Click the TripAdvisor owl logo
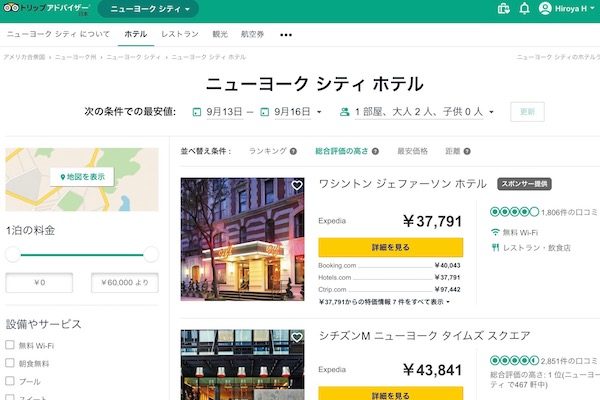Viewport: 600px width, 400px height. [11, 7]
